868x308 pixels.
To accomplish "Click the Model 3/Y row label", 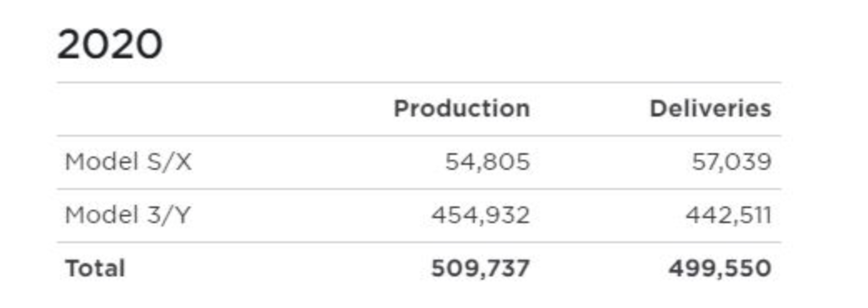I will [x=127, y=215].
